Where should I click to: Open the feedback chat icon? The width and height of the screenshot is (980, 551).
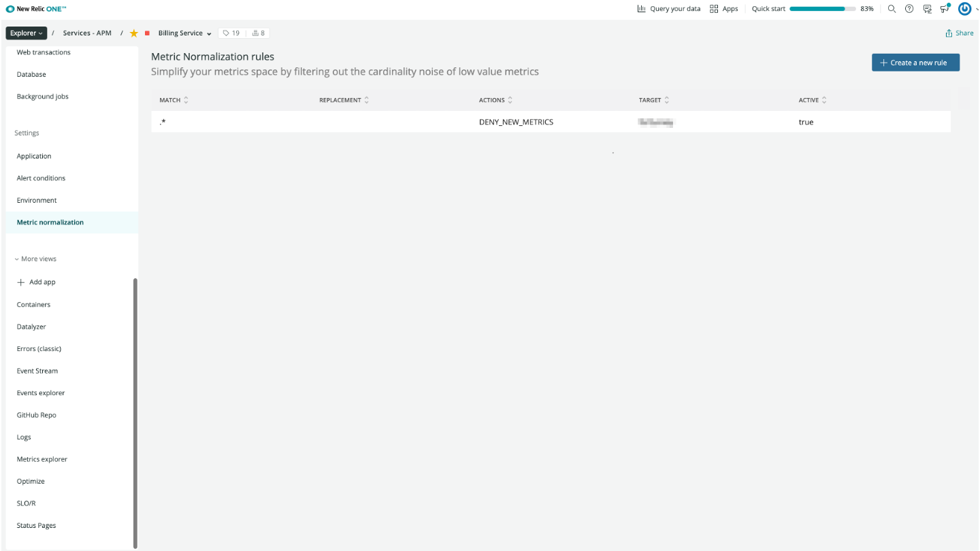pyautogui.click(x=927, y=9)
